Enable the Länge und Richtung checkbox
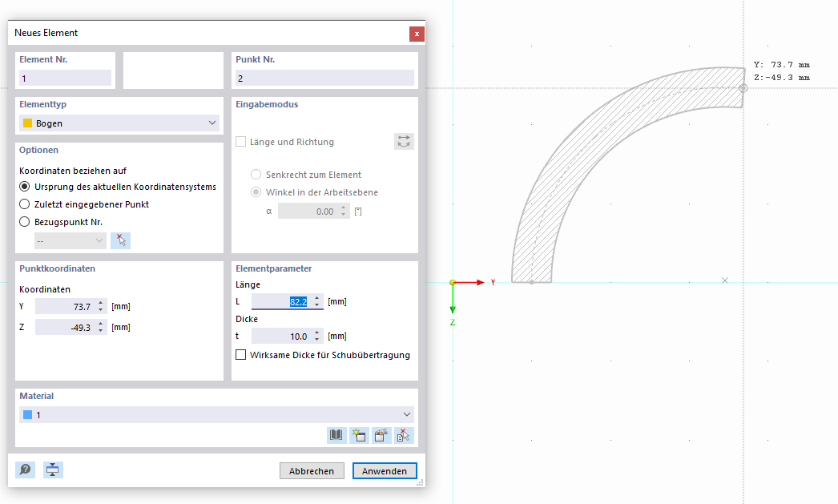Viewport: 838px width, 504px height. (x=241, y=142)
